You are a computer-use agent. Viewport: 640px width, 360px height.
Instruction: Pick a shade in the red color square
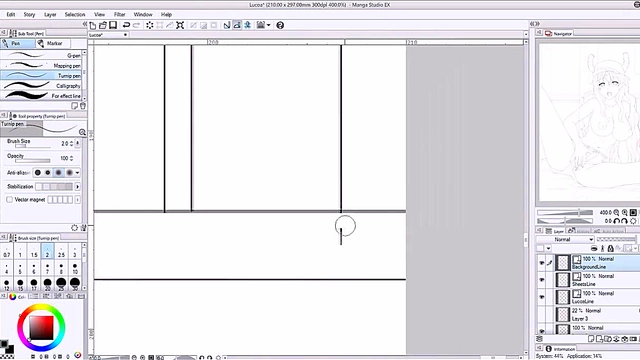41,328
